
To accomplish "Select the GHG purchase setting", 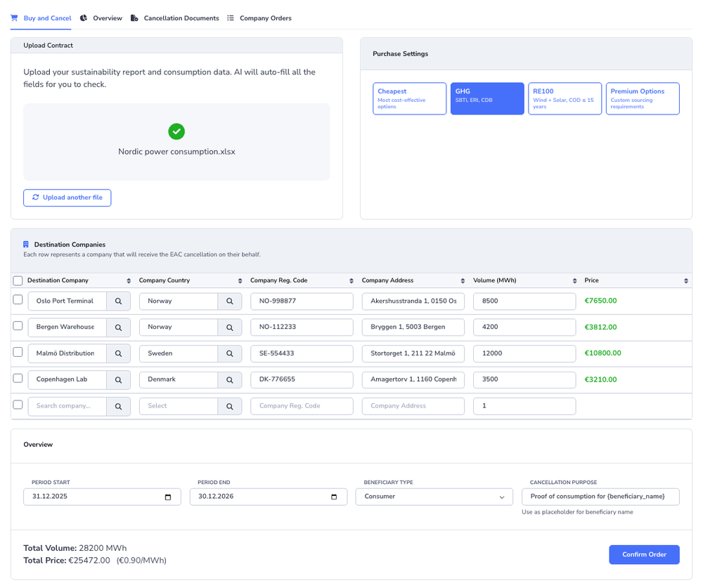I will click(x=487, y=98).
